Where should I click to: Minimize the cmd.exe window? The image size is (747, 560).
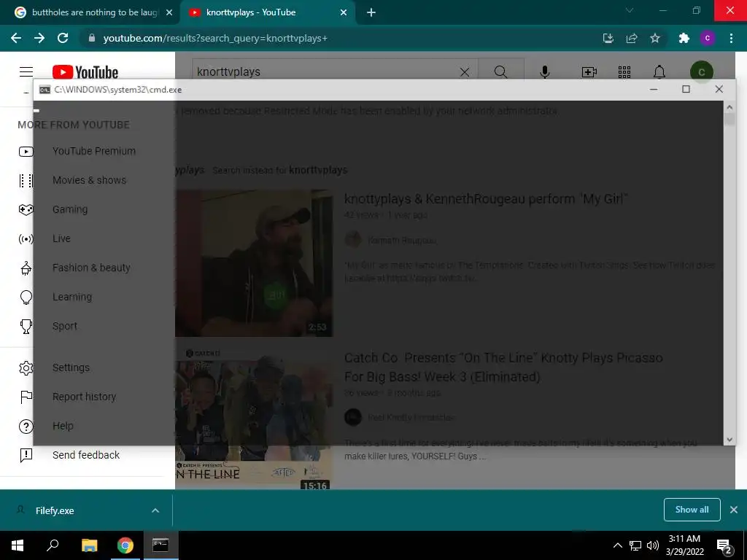pyautogui.click(x=654, y=89)
